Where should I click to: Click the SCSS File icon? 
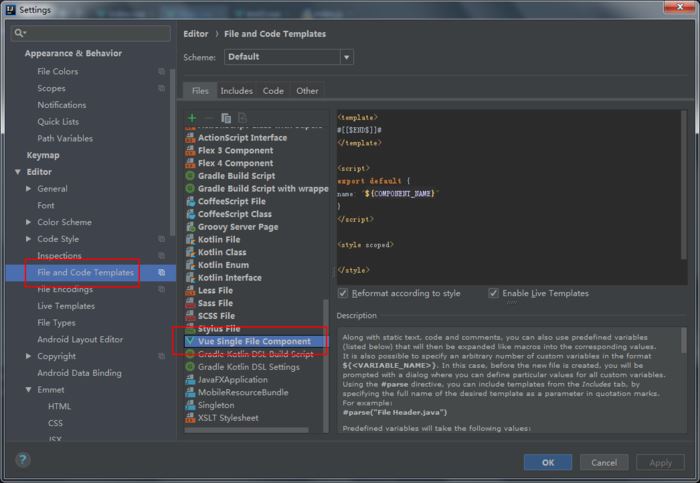pos(191,316)
